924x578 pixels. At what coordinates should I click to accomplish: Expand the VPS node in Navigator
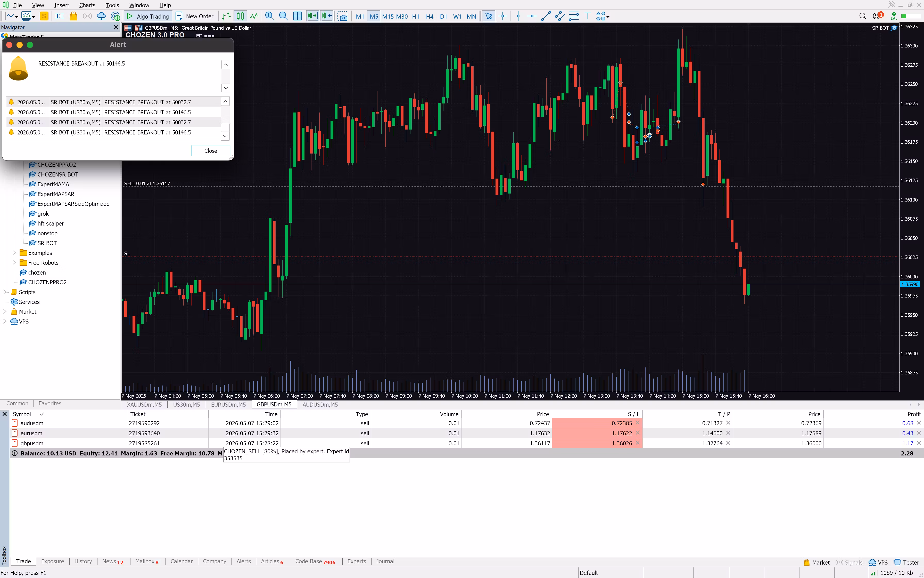click(x=5, y=322)
